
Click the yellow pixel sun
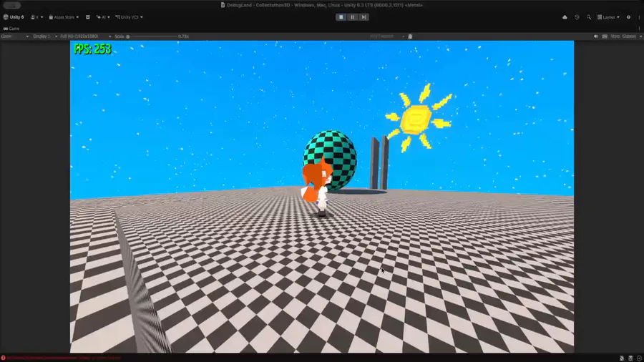418,118
